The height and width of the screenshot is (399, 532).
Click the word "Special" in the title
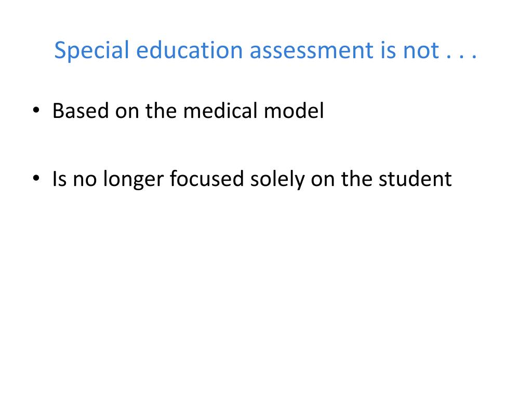point(91,51)
